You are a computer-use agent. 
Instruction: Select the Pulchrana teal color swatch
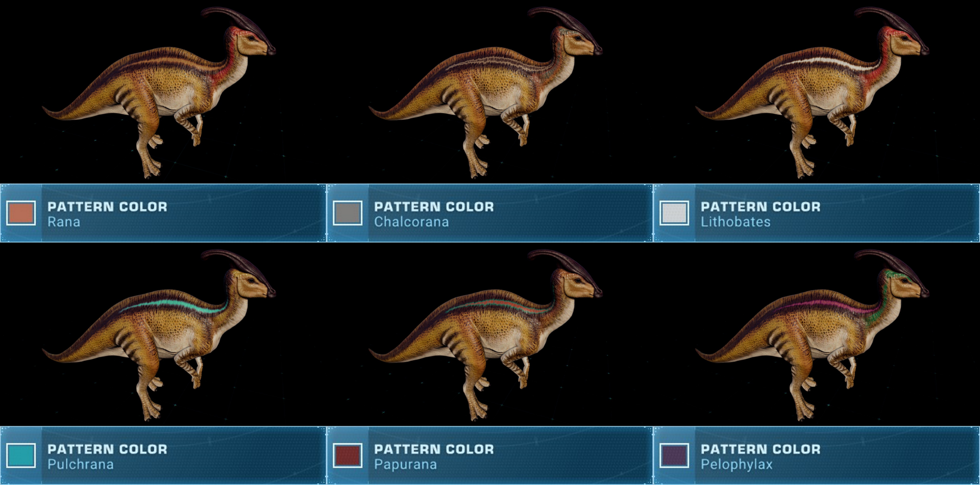21,455
